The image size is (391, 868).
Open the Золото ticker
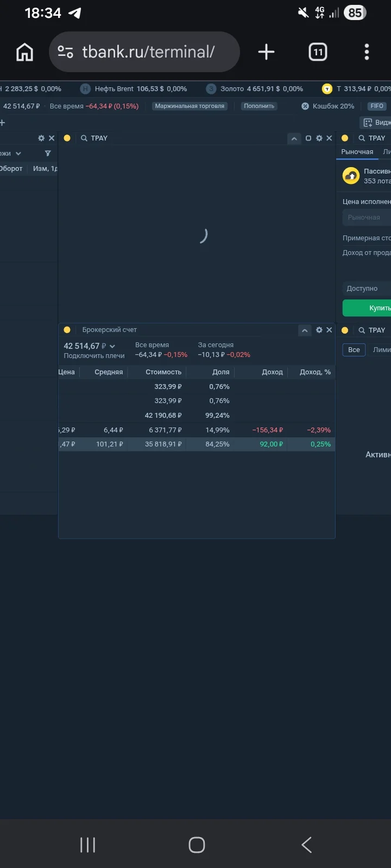pos(255,88)
